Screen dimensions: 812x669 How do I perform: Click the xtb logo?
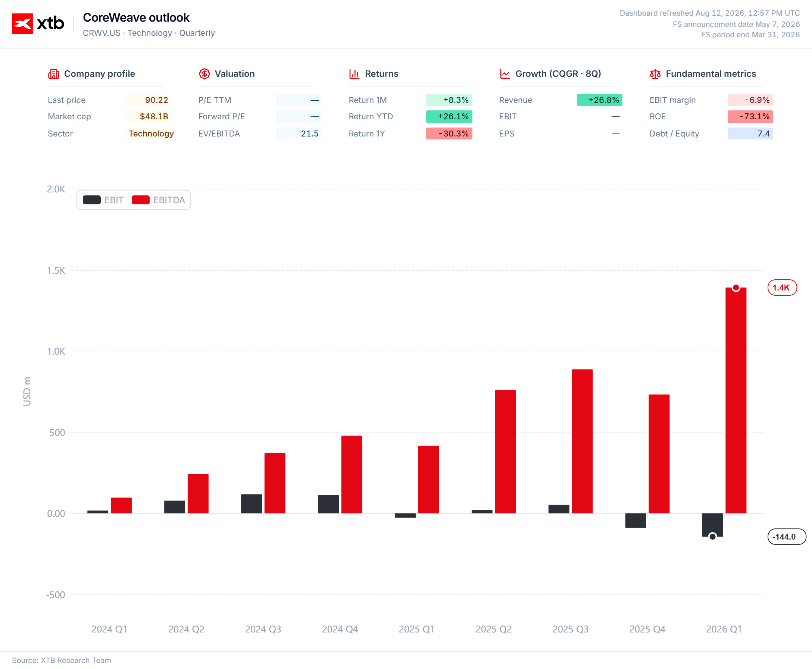click(38, 23)
